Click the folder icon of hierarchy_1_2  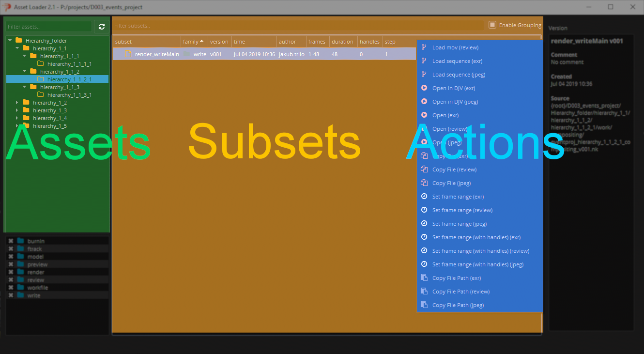[x=26, y=103]
